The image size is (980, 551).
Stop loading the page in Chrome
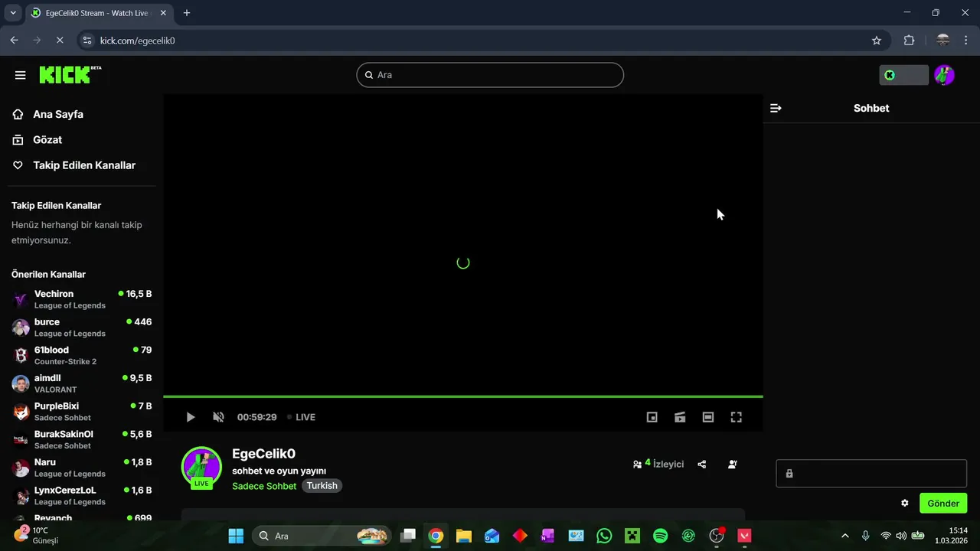pyautogui.click(x=60, y=41)
